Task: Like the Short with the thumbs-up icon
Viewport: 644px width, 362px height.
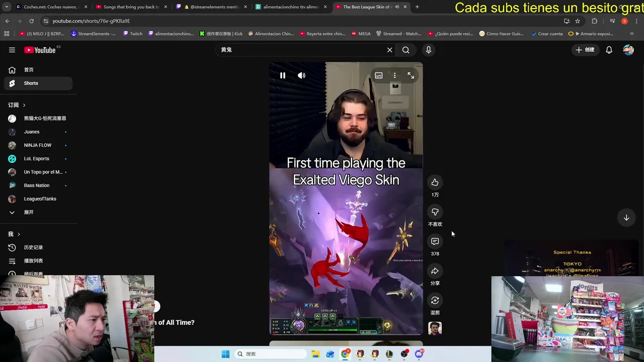Action: coord(435,183)
